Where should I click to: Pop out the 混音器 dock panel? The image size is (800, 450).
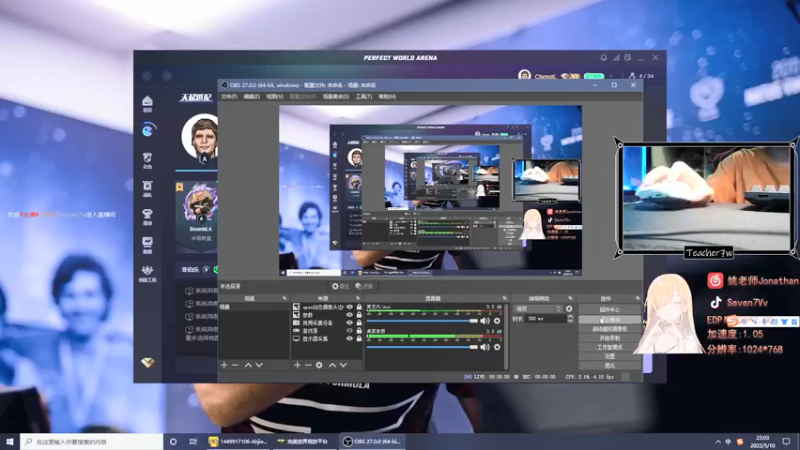[504, 298]
